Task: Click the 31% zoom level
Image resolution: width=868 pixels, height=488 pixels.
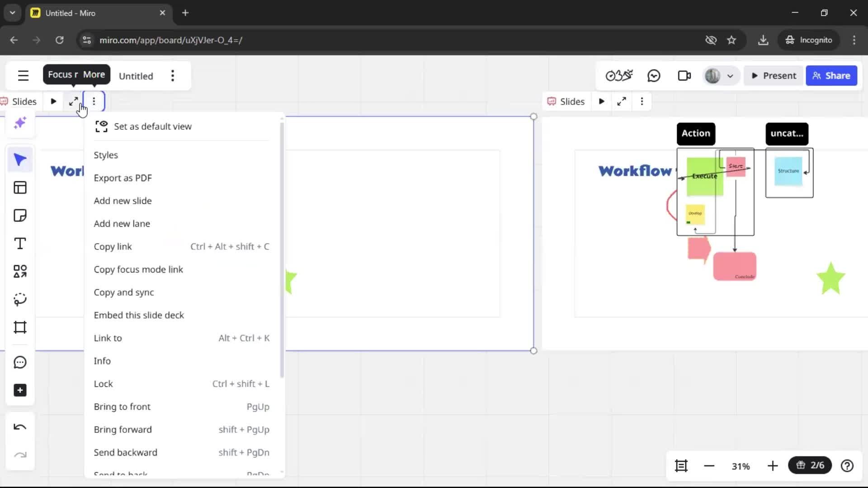Action: click(x=741, y=466)
